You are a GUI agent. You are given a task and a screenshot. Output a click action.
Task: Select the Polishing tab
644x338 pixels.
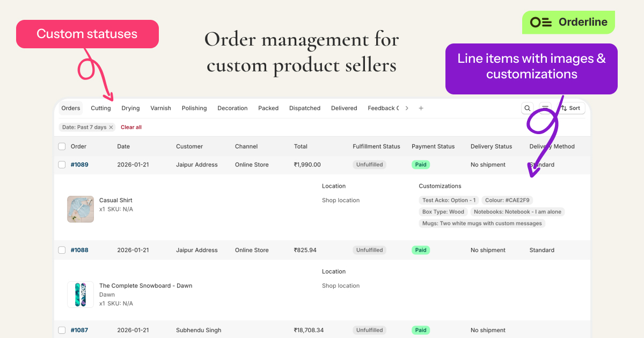194,108
